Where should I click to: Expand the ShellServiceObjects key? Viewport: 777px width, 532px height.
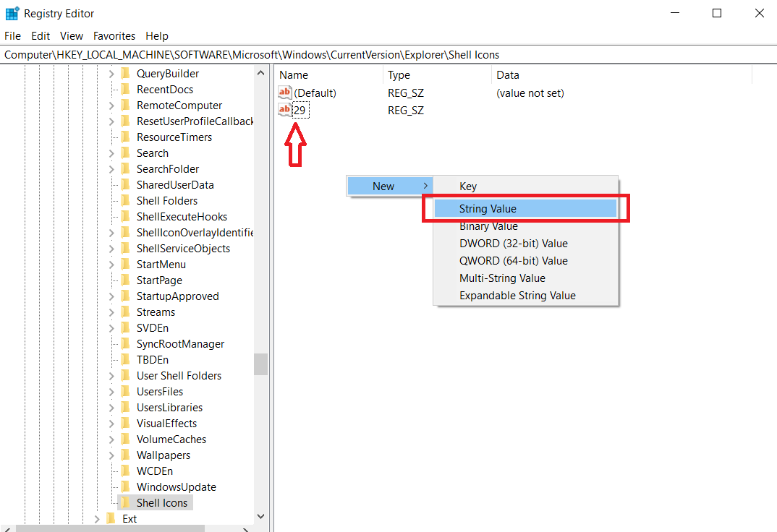[x=111, y=249]
